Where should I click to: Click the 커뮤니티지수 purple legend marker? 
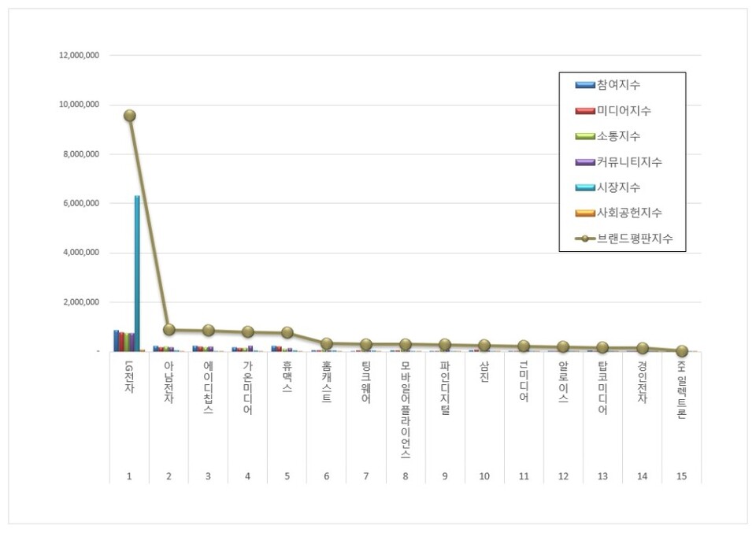tap(585, 162)
